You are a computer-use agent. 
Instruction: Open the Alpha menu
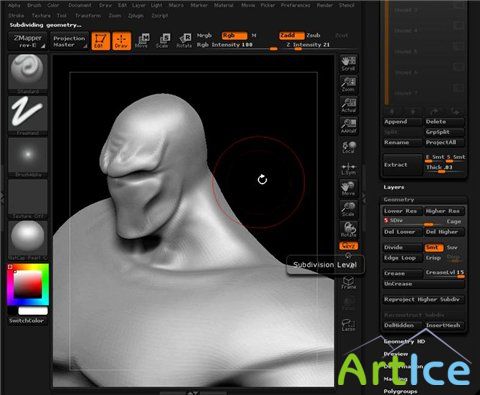[14, 5]
